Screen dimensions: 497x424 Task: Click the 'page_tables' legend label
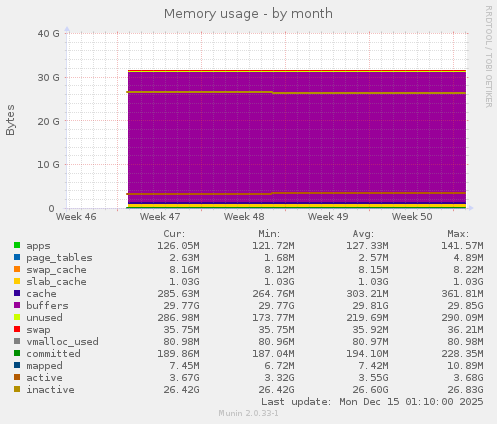(59, 258)
